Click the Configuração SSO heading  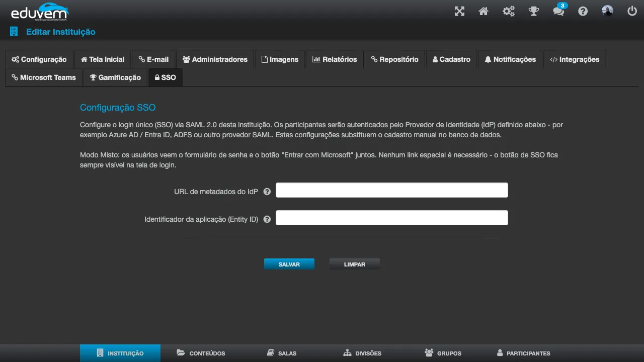pos(118,108)
